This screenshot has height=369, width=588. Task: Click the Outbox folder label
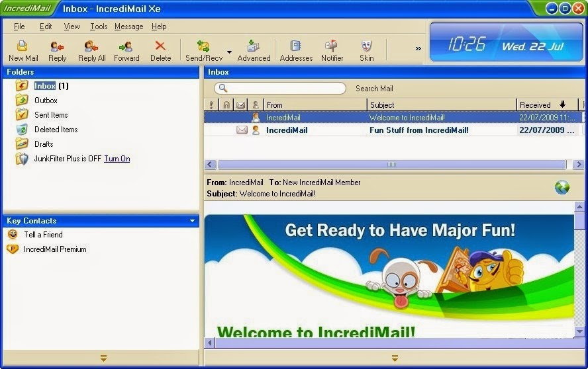pyautogui.click(x=46, y=101)
